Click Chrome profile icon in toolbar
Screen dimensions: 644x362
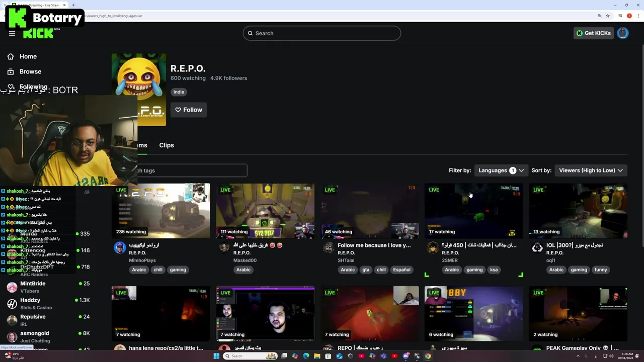[629, 16]
